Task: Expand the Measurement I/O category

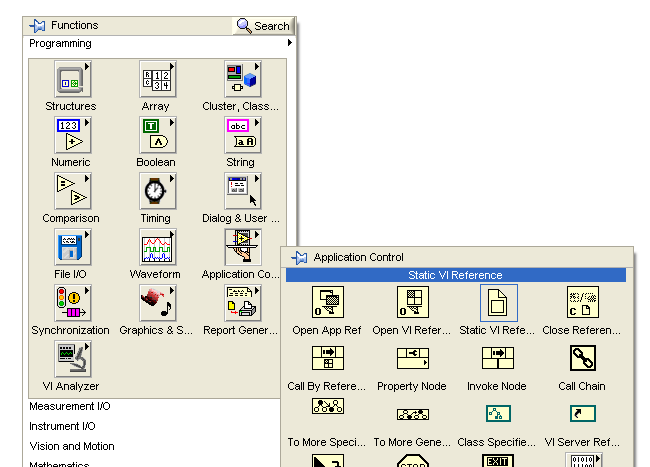Action: click(x=70, y=406)
